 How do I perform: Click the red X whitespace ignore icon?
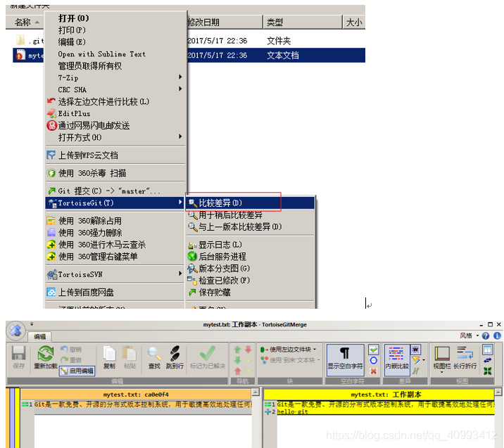[x=374, y=371]
